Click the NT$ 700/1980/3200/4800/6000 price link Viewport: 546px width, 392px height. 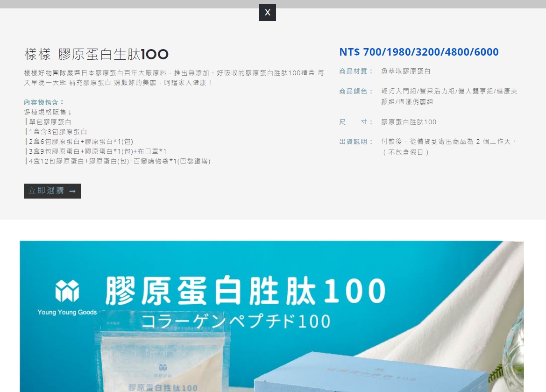tap(418, 52)
